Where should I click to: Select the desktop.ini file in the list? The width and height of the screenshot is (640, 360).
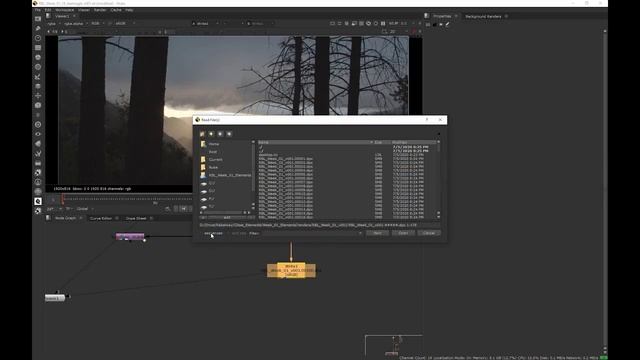click(268, 155)
